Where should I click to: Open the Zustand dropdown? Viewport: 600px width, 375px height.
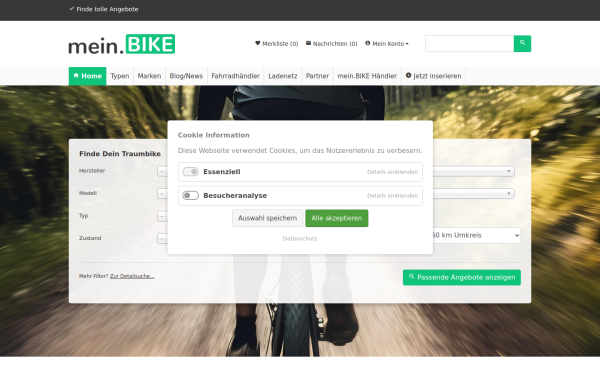[x=162, y=238]
